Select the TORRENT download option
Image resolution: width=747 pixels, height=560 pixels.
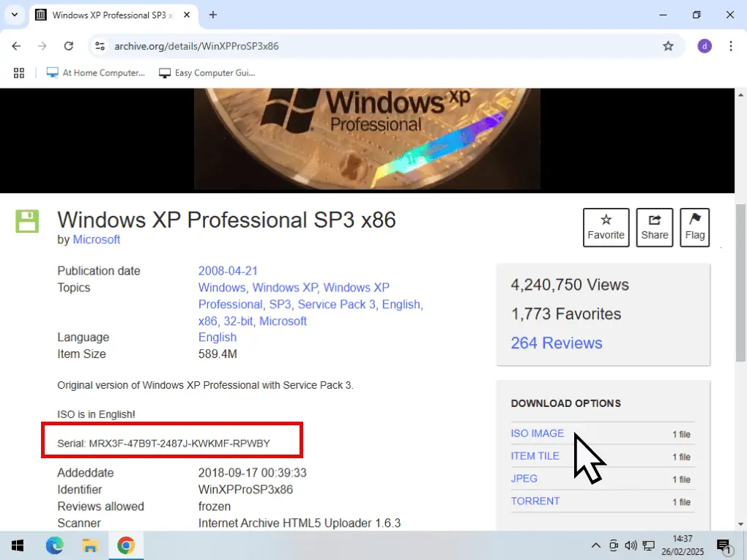(535, 501)
